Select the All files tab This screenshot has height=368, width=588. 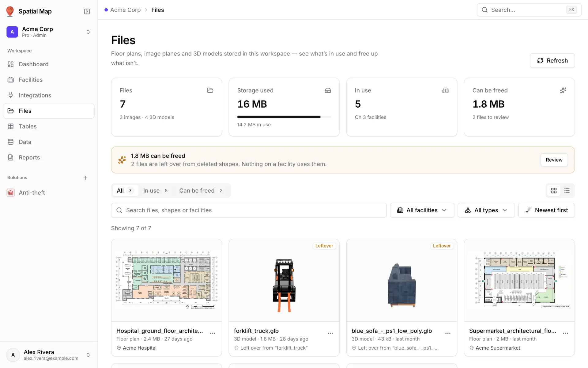[125, 190]
